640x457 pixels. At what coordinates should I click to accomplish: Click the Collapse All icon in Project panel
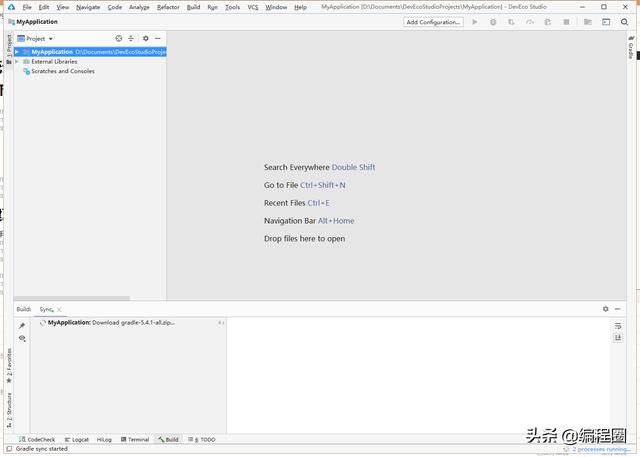[x=131, y=38]
